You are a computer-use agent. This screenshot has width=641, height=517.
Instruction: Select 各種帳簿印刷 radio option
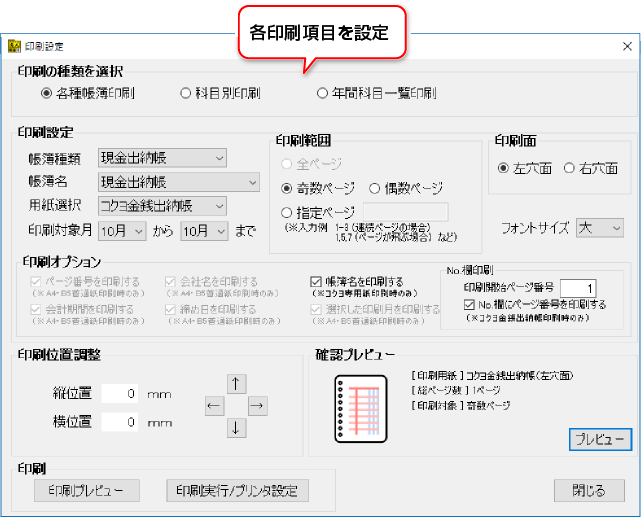47,93
